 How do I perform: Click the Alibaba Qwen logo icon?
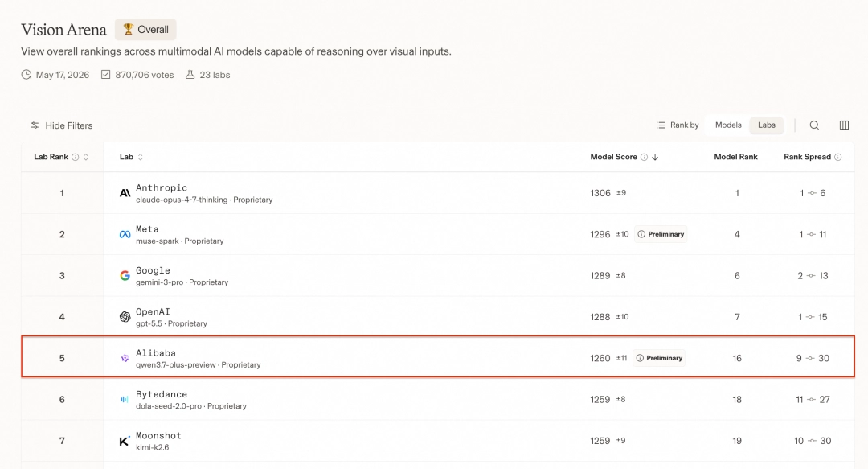125,358
